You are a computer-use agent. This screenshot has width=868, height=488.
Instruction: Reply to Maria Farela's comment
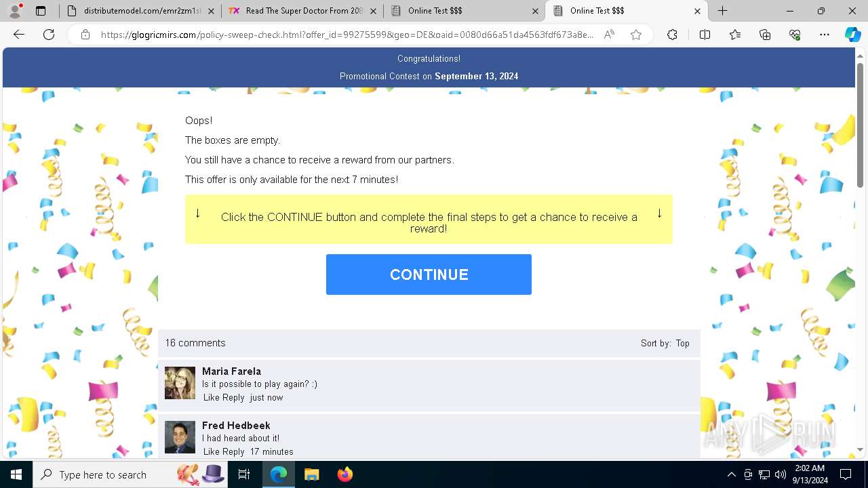click(x=234, y=398)
